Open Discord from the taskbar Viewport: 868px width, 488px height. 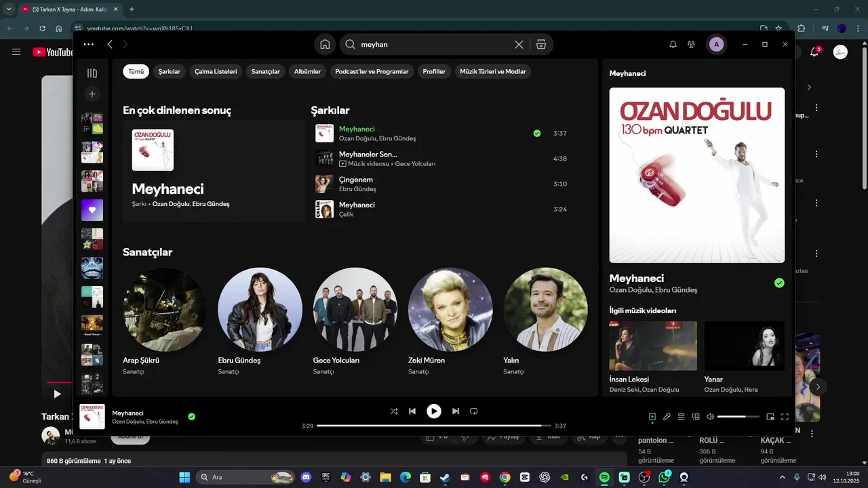pyautogui.click(x=306, y=477)
